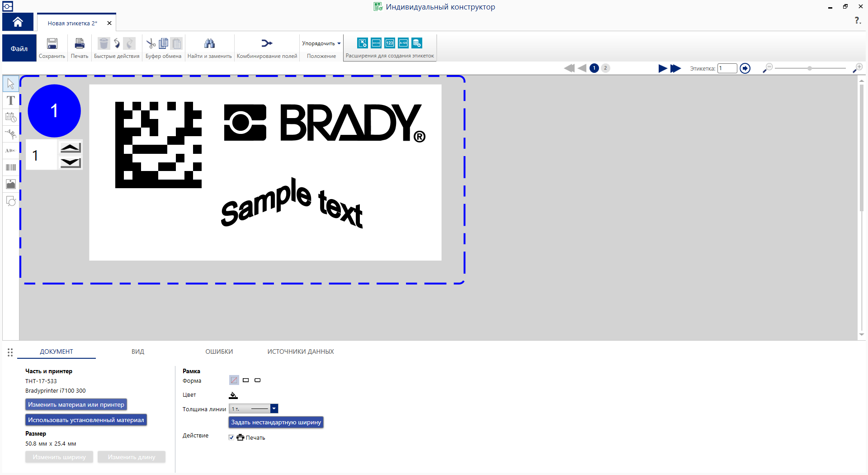The width and height of the screenshot is (868, 475).
Task: Select the Image insertion tool
Action: pos(10,184)
